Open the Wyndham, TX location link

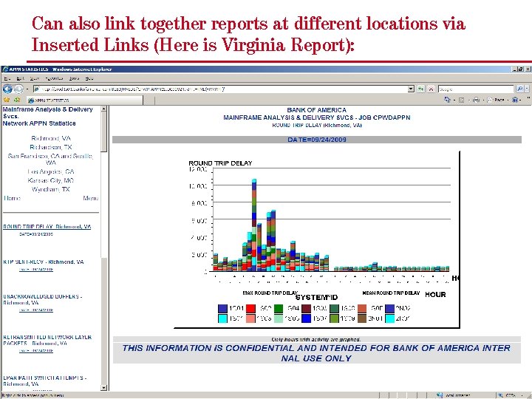point(50,189)
